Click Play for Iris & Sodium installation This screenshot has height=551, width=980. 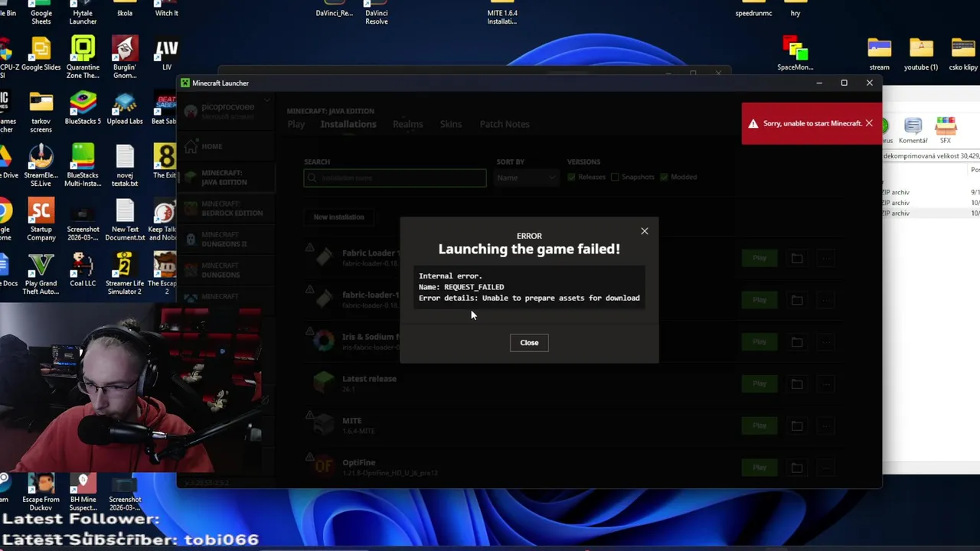point(759,341)
